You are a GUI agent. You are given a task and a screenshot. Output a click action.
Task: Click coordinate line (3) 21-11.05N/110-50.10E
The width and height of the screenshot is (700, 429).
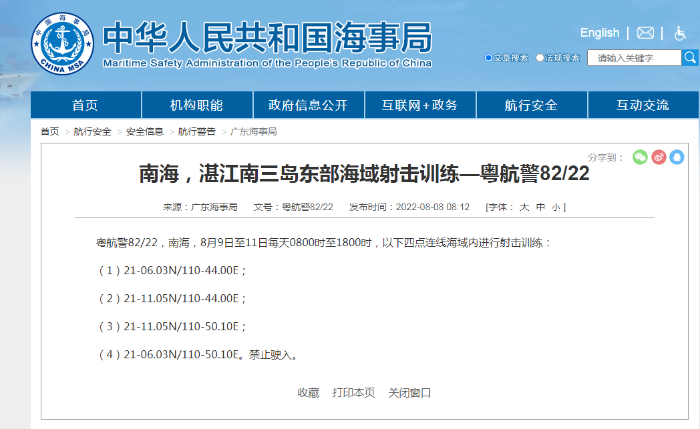(x=172, y=326)
